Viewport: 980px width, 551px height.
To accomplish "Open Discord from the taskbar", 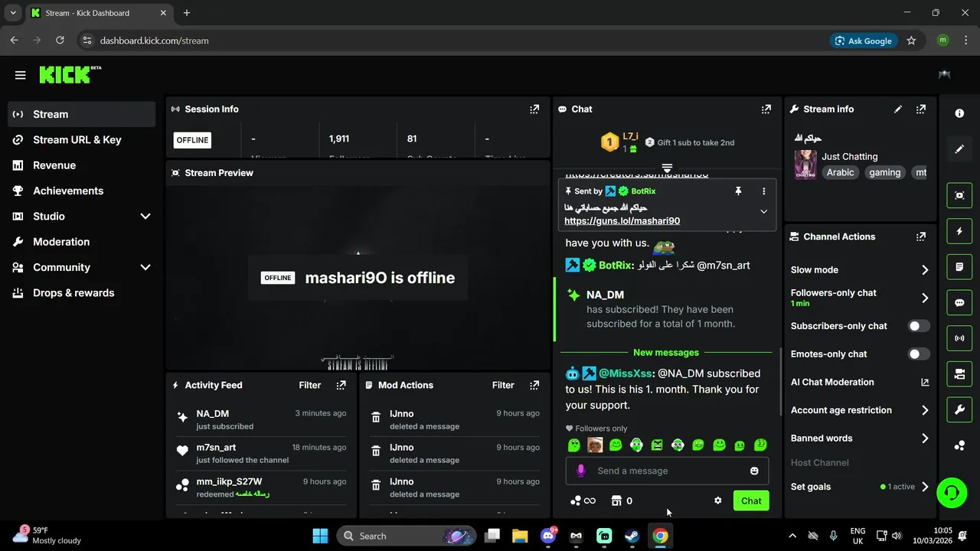I will click(x=548, y=536).
